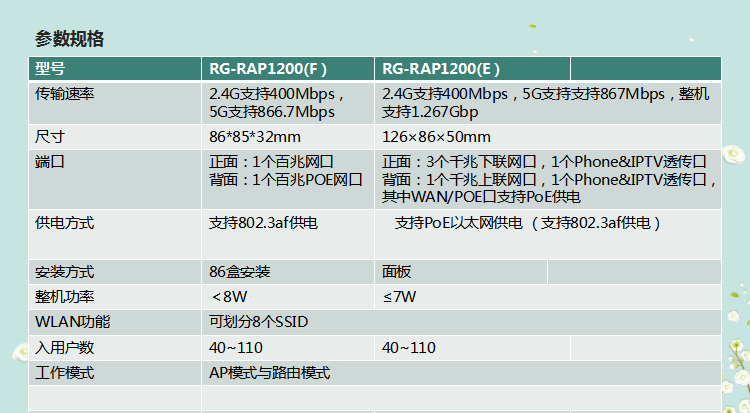Click the 端口 row label
Image resolution: width=750 pixels, height=413 pixels.
[50, 161]
